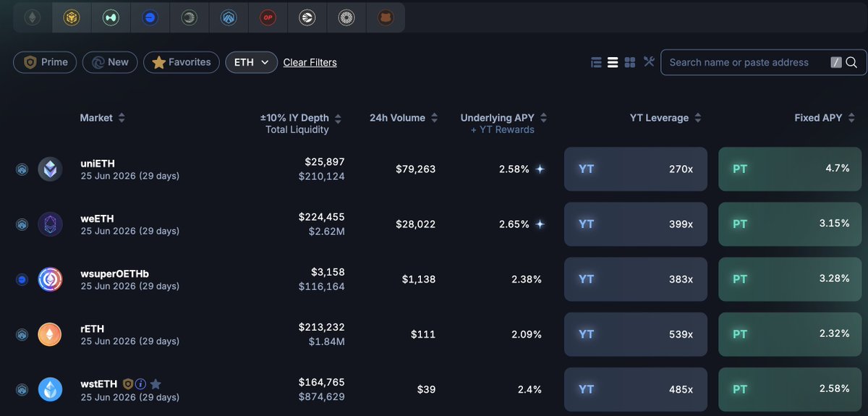Click the sparkle rewards icon next to 2.65%
The width and height of the screenshot is (868, 416).
540,224
